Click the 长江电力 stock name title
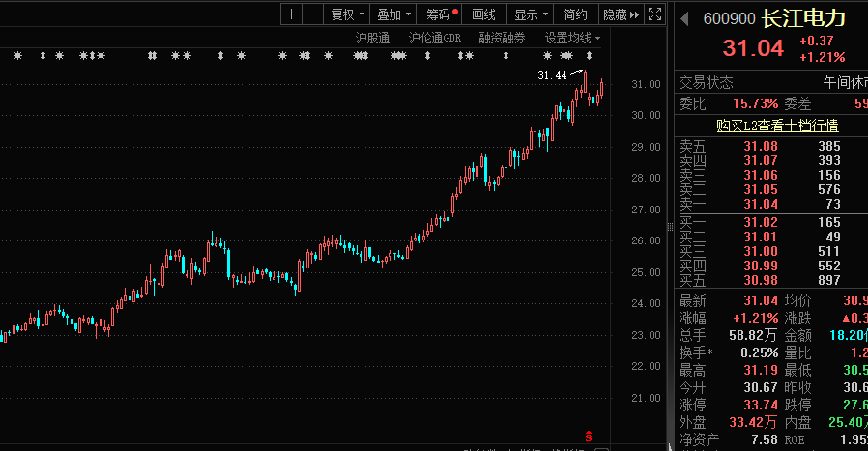The width and height of the screenshot is (868, 451). (x=803, y=18)
